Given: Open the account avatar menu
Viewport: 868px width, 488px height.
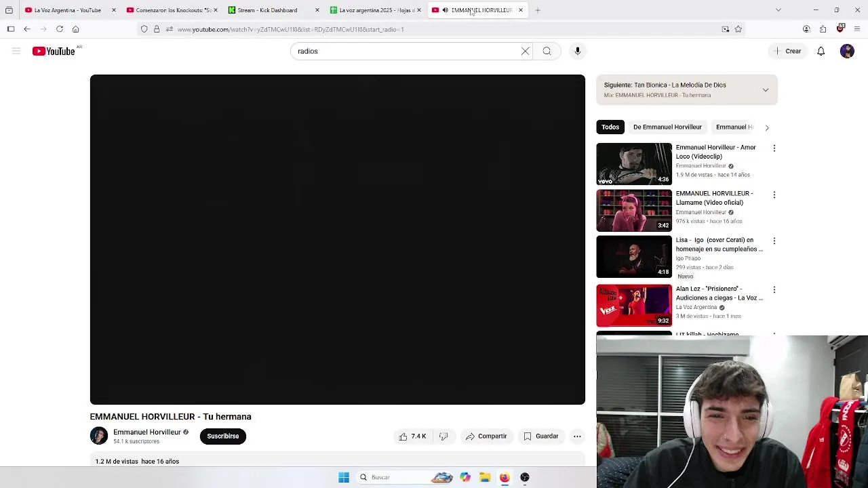Looking at the screenshot, I should tap(847, 51).
